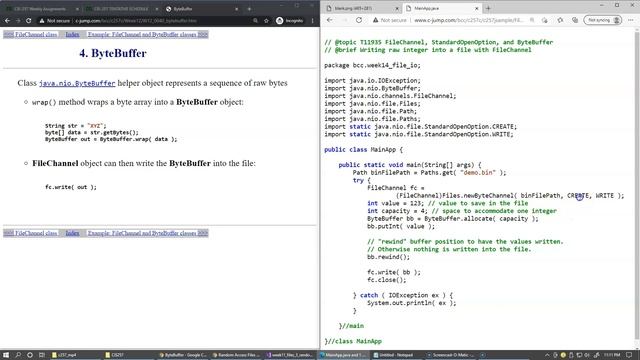Go back in the Edge MainApp.java window
Screen dimensions: 640x360
point(330,20)
